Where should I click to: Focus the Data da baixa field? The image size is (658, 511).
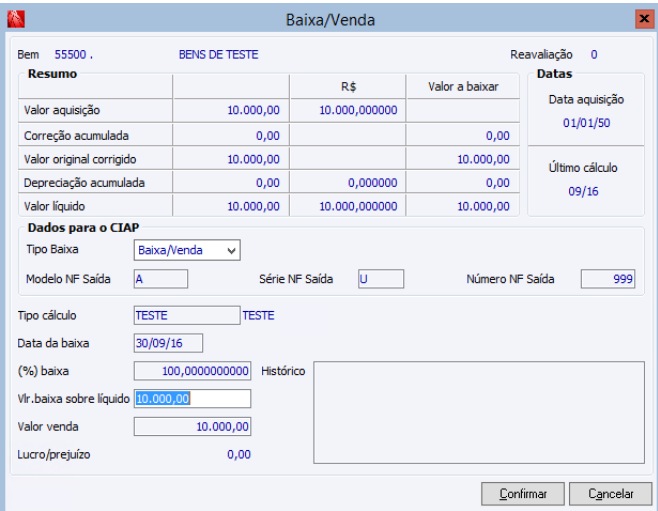168,343
